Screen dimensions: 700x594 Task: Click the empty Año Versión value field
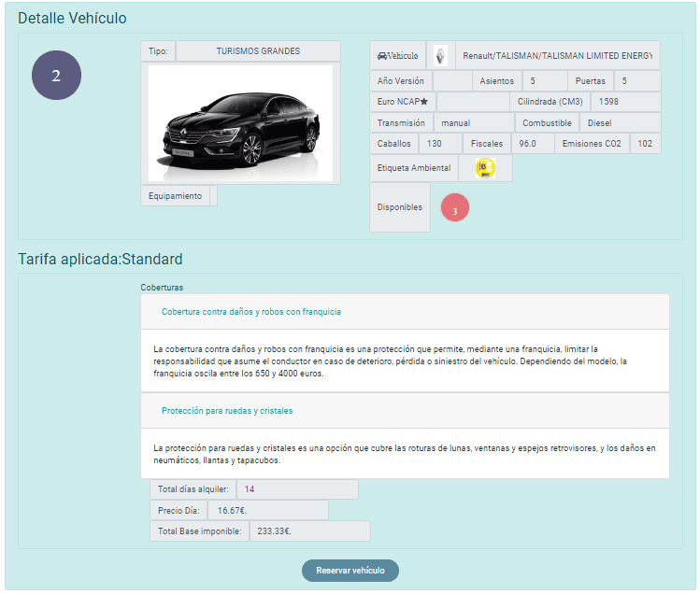[452, 80]
